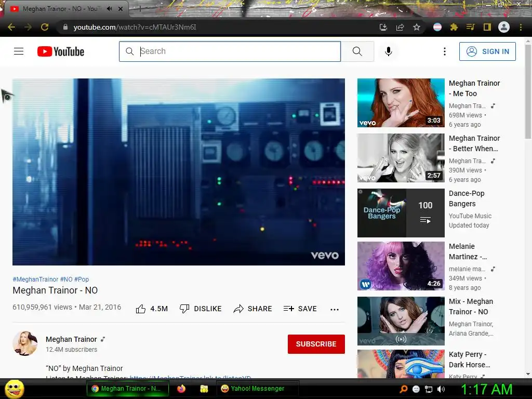Focus the YouTube search input field
The height and width of the screenshot is (399, 532).
(230, 51)
